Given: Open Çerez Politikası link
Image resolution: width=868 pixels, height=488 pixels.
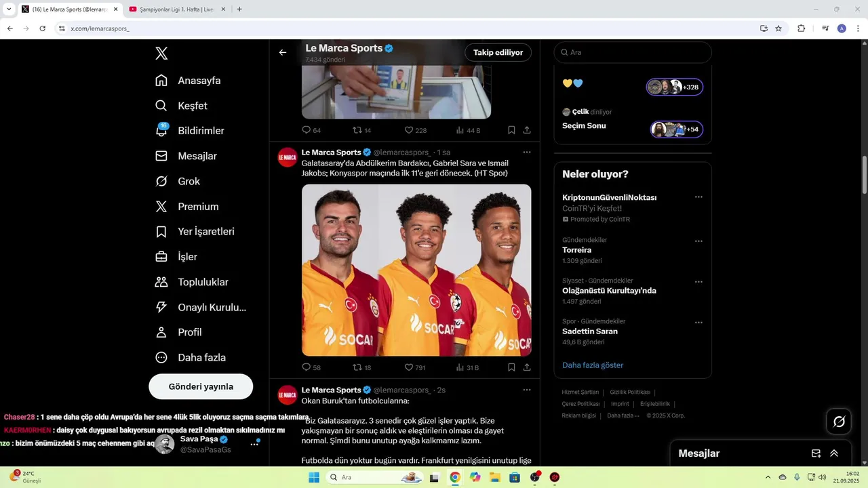Looking at the screenshot, I should [580, 404].
